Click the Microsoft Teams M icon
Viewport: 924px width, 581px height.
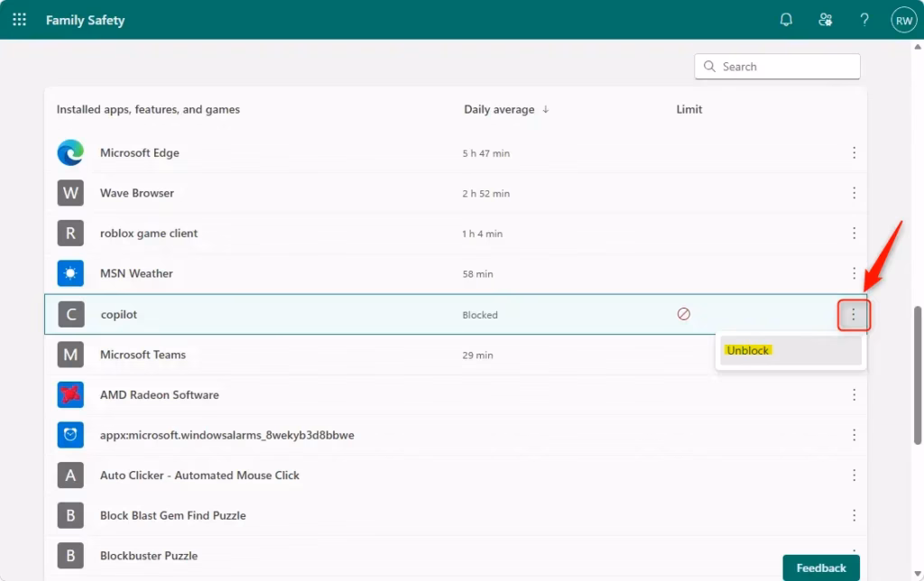(70, 355)
